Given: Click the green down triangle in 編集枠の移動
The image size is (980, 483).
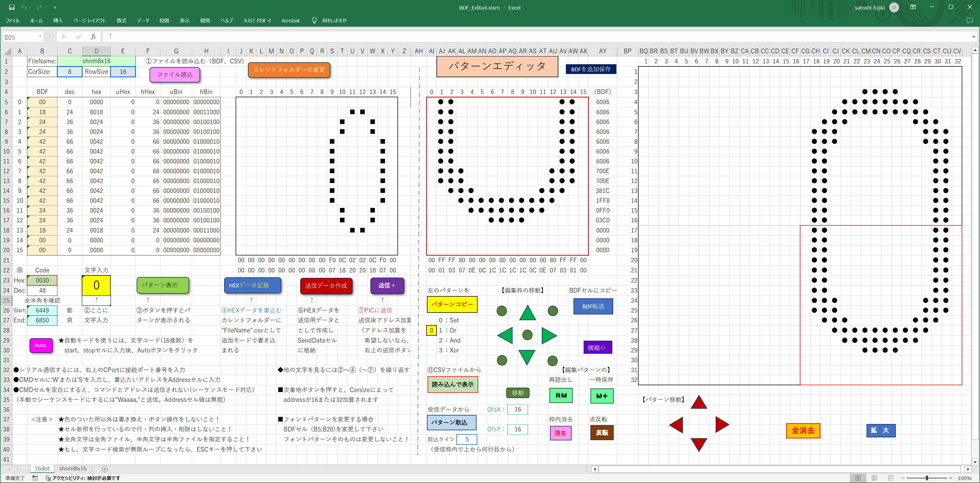Looking at the screenshot, I should (x=527, y=357).
